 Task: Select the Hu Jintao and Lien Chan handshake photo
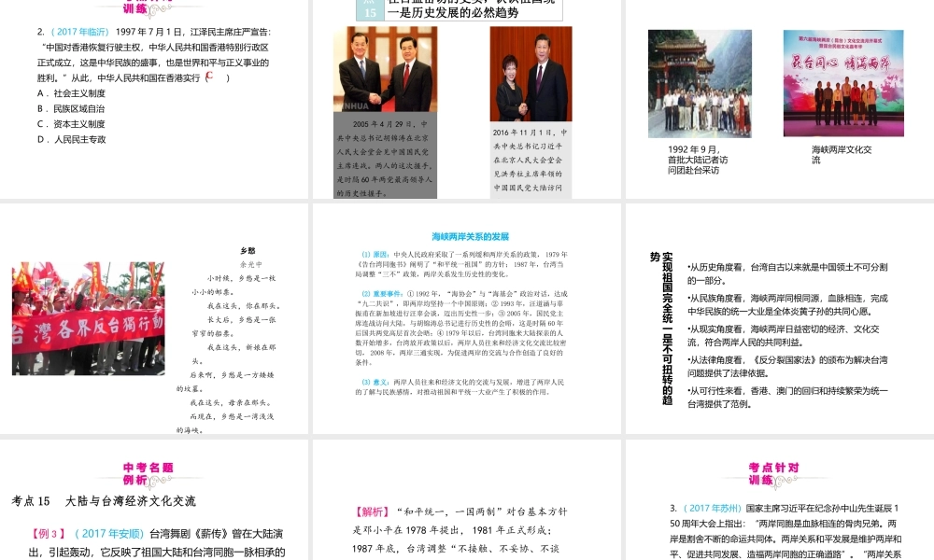tap(385, 69)
